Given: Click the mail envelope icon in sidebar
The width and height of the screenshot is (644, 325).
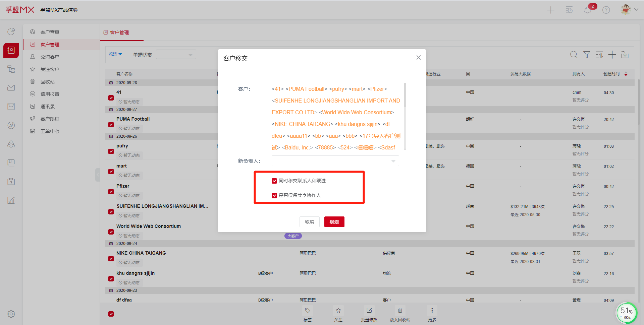Looking at the screenshot, I should click(11, 88).
